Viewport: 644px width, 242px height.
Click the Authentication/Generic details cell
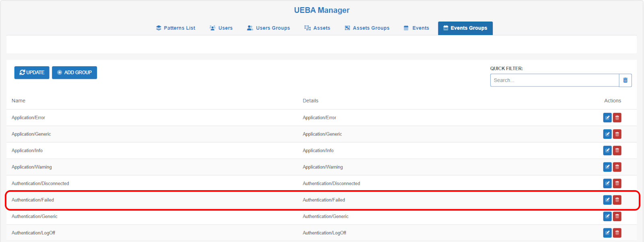[326, 217]
